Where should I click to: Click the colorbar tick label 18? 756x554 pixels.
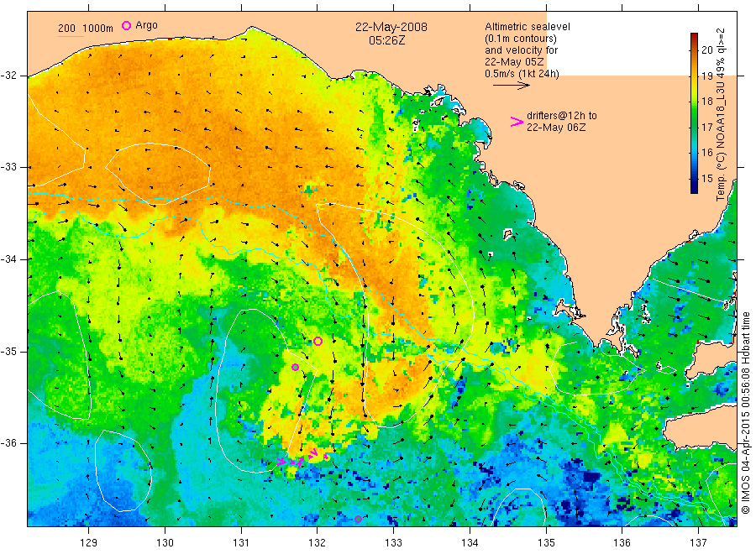pyautogui.click(x=706, y=102)
